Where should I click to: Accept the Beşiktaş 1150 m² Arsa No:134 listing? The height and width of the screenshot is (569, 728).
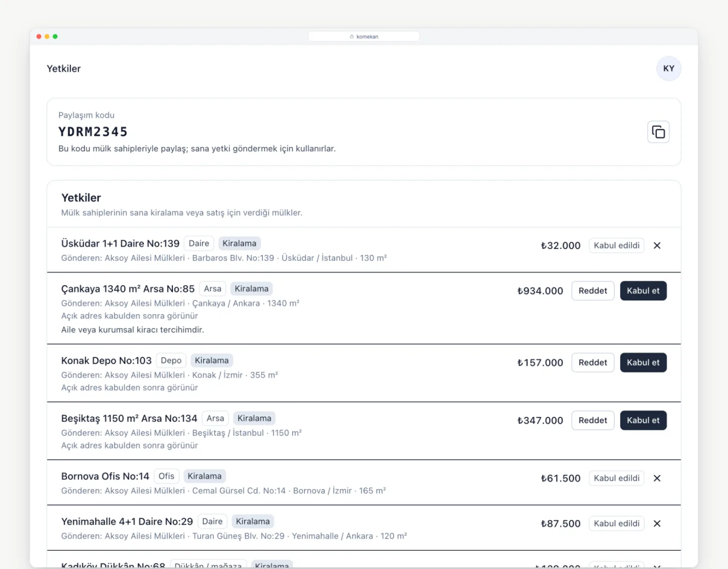point(643,420)
